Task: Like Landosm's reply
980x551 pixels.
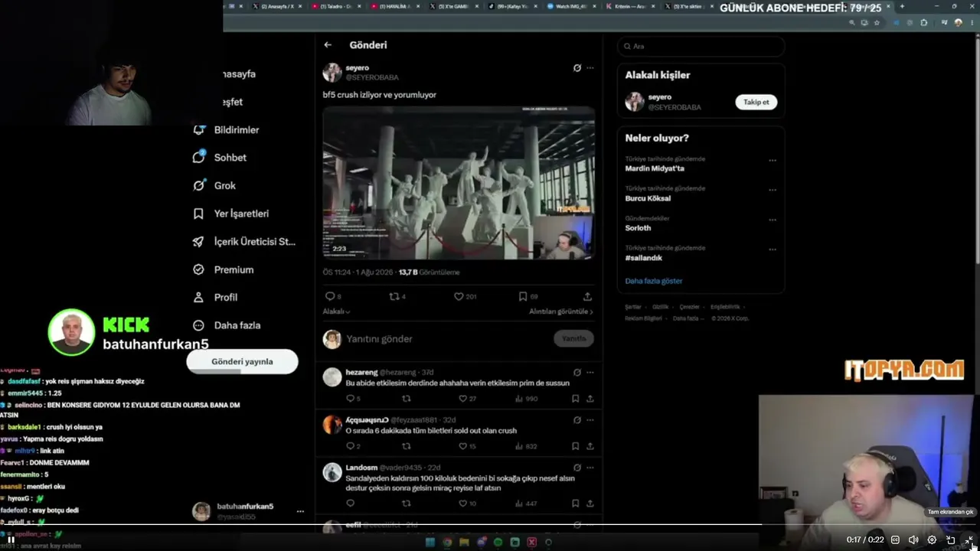Action: [x=462, y=504]
